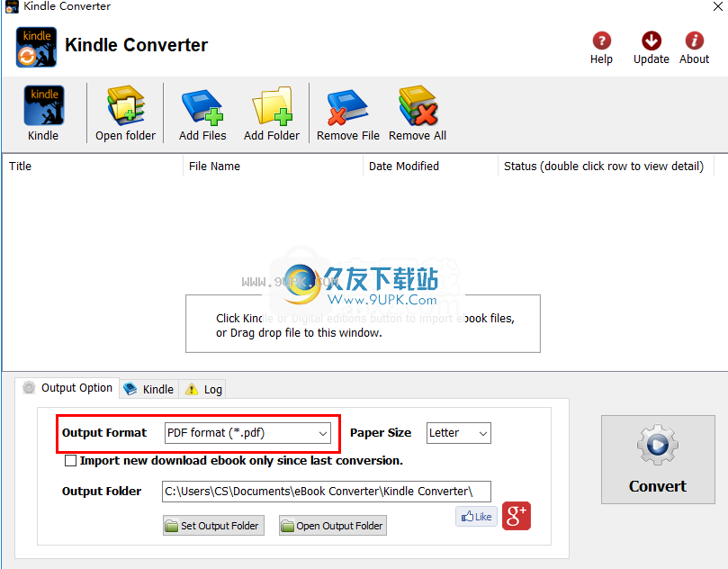Click the Open folder toolbar icon

click(x=125, y=113)
